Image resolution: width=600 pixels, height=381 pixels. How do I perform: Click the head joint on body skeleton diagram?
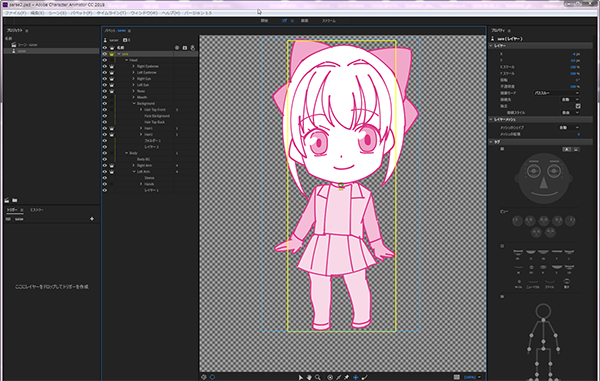click(x=543, y=311)
